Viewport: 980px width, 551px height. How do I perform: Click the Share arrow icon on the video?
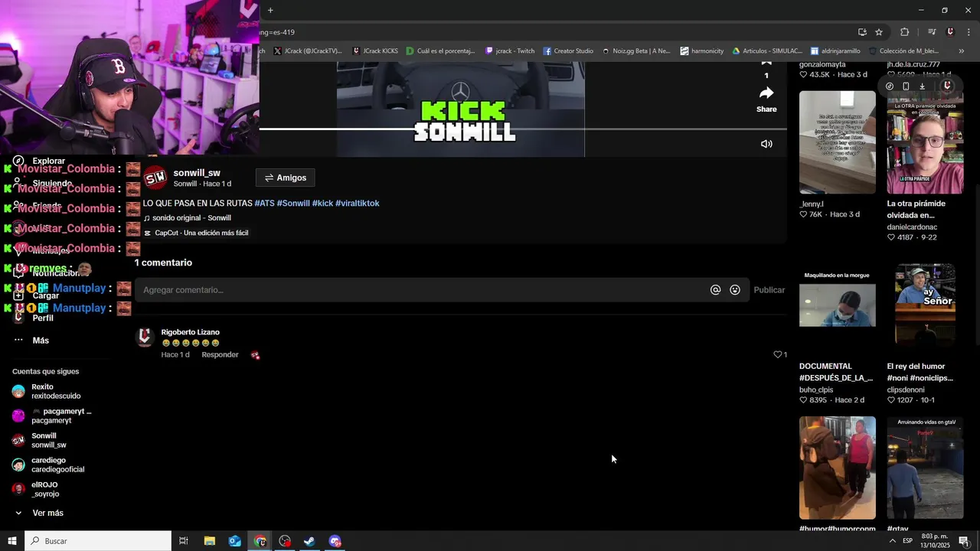click(x=766, y=93)
